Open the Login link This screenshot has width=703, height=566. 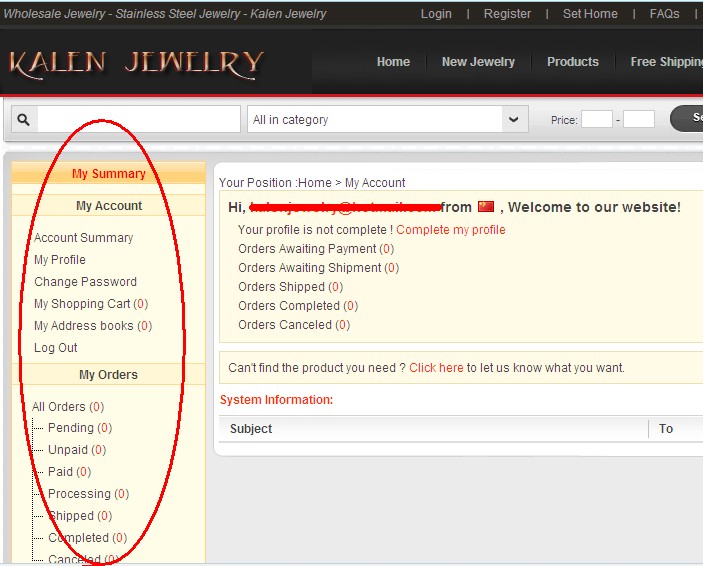[x=436, y=14]
